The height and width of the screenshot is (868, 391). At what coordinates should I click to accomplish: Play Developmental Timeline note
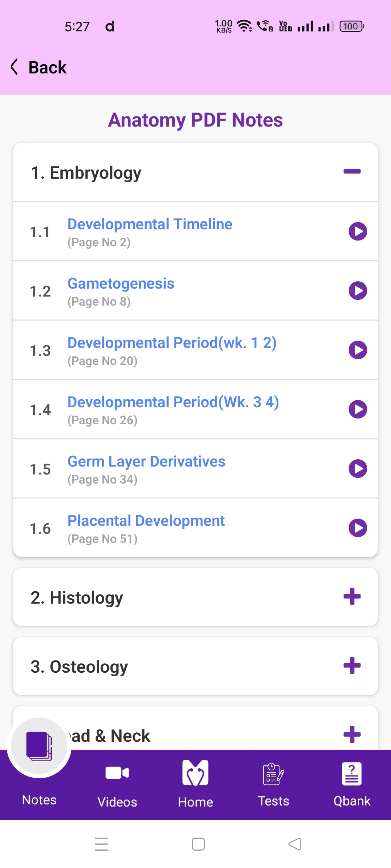pyautogui.click(x=358, y=231)
